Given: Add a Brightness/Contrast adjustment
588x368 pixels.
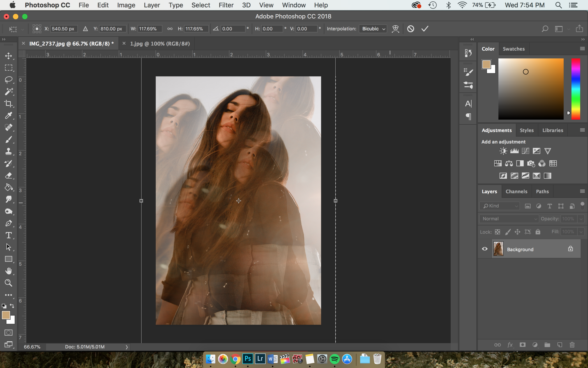Looking at the screenshot, I should 503,151.
